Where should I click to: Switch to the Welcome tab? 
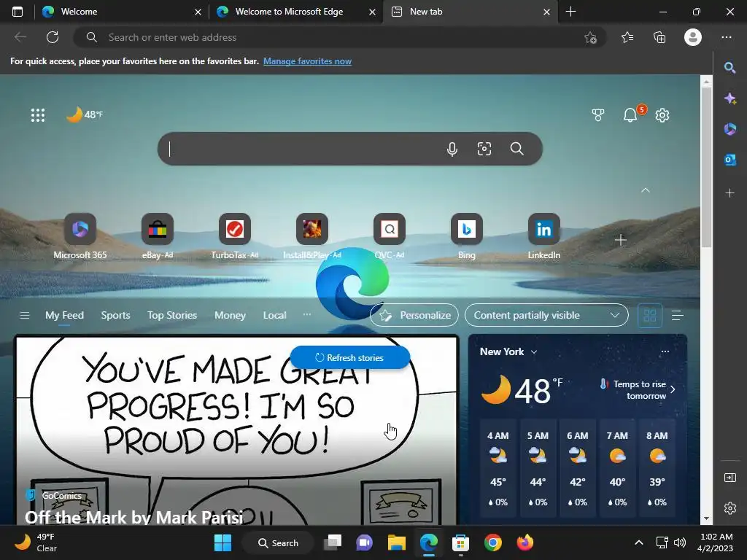(x=122, y=12)
